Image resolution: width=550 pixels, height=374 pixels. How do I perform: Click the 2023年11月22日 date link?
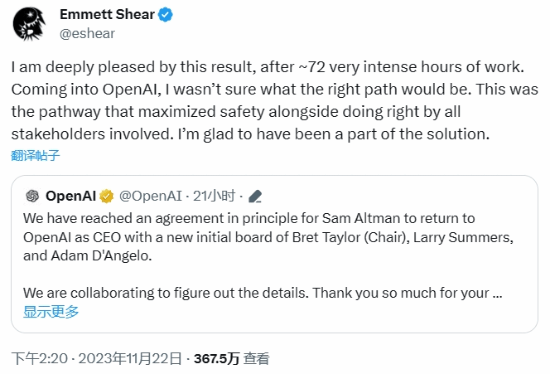(130, 359)
